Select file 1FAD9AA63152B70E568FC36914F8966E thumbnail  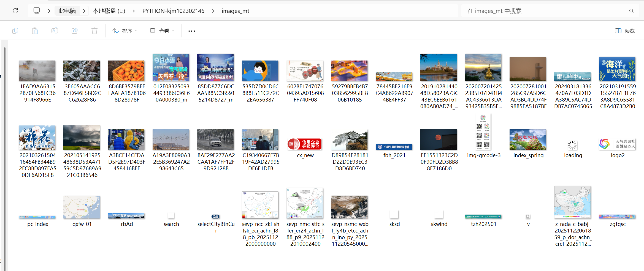click(37, 71)
